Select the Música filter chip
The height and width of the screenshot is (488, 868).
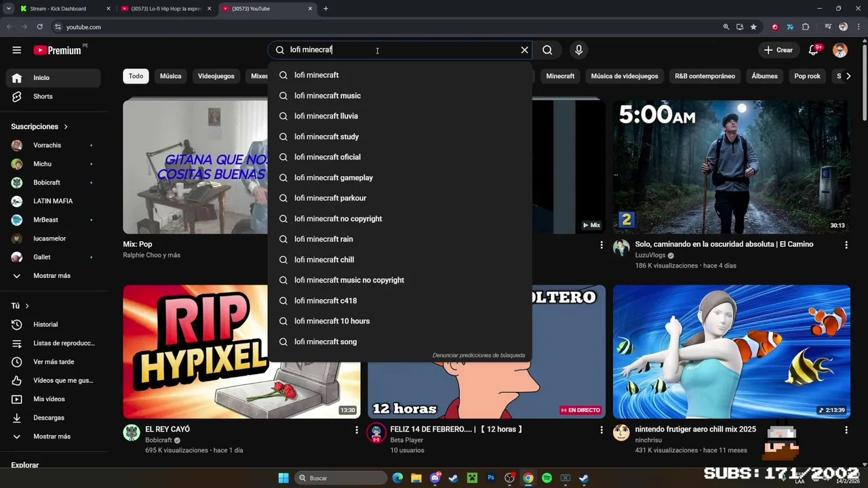point(170,76)
